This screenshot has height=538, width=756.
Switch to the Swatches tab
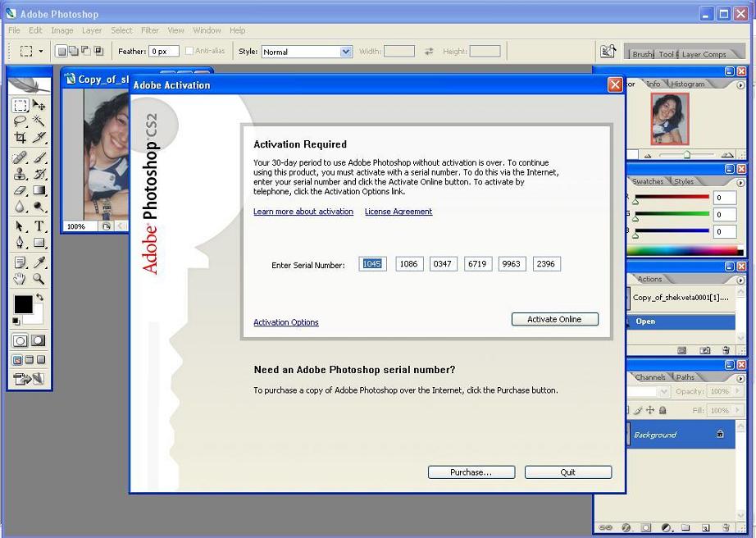[x=648, y=182]
